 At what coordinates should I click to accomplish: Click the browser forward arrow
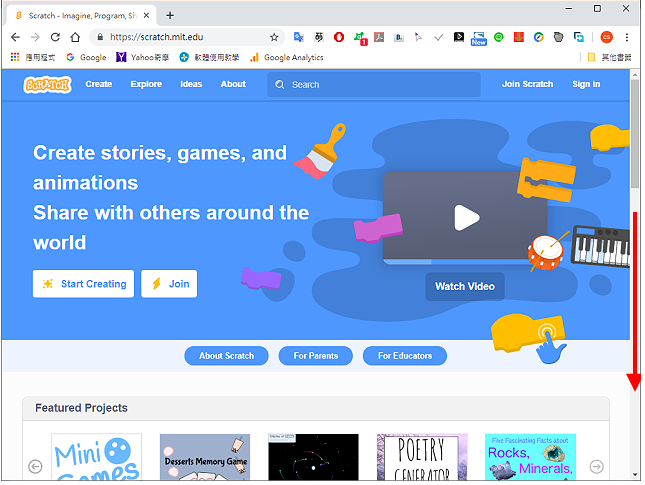click(35, 37)
